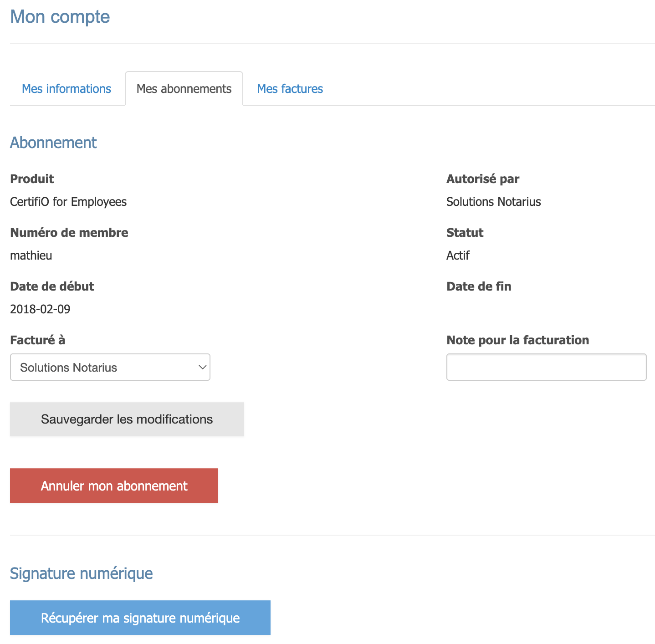This screenshot has width=655, height=644.
Task: Click the Abonnement section heading
Action: pos(53,143)
